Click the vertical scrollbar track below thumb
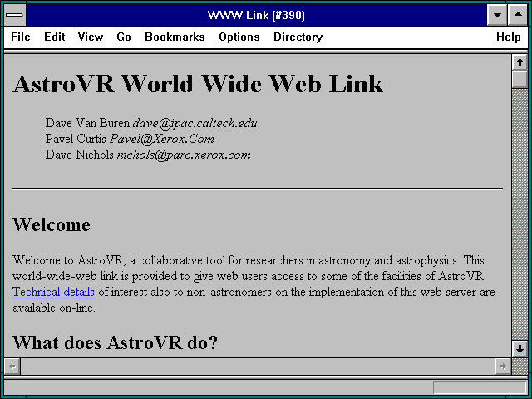Image resolution: width=532 pixels, height=399 pixels. click(520, 214)
